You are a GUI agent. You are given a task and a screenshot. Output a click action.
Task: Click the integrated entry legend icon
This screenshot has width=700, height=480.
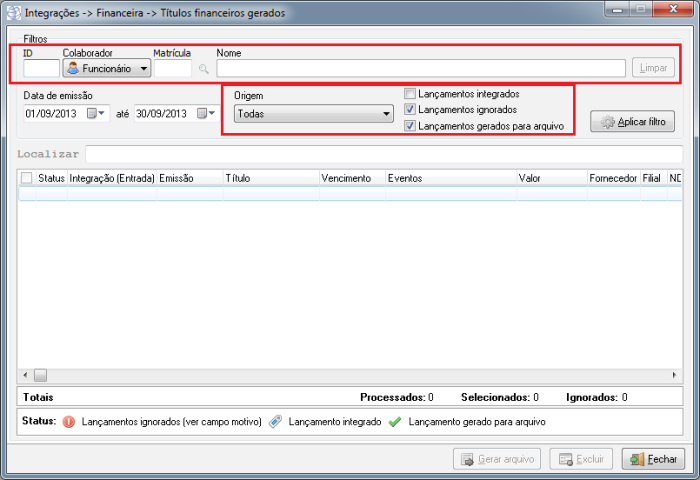[x=275, y=422]
